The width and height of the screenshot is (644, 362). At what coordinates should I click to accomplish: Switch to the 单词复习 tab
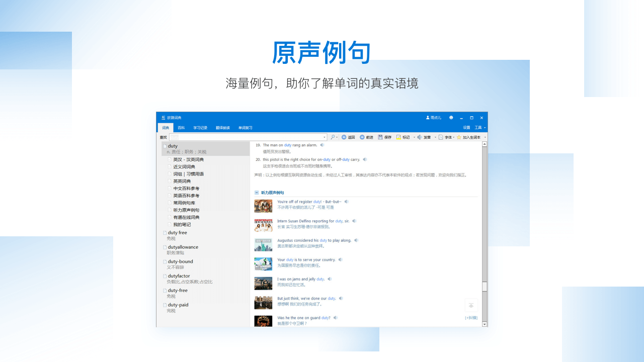pyautogui.click(x=244, y=127)
